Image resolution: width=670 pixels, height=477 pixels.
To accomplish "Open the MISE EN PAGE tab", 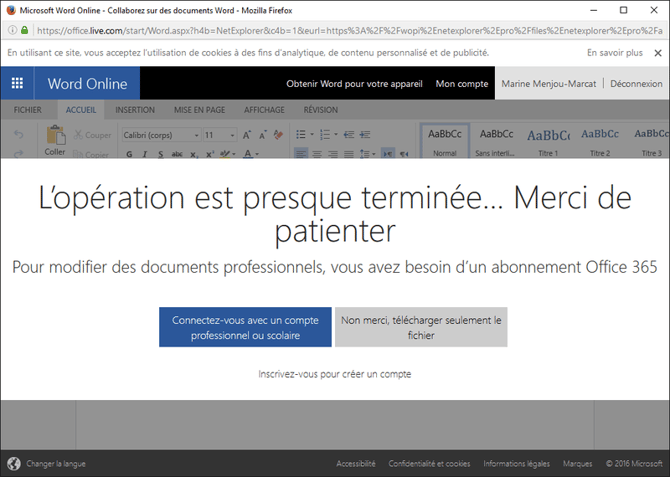I will pyautogui.click(x=200, y=110).
